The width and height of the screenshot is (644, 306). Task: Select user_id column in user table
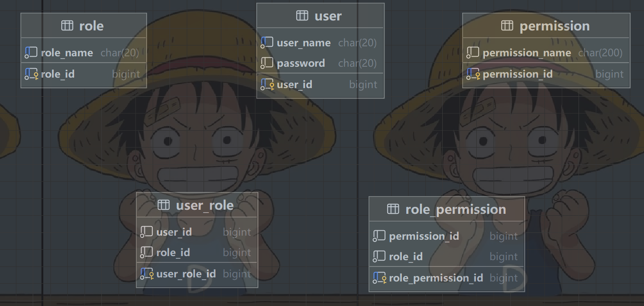[295, 84]
